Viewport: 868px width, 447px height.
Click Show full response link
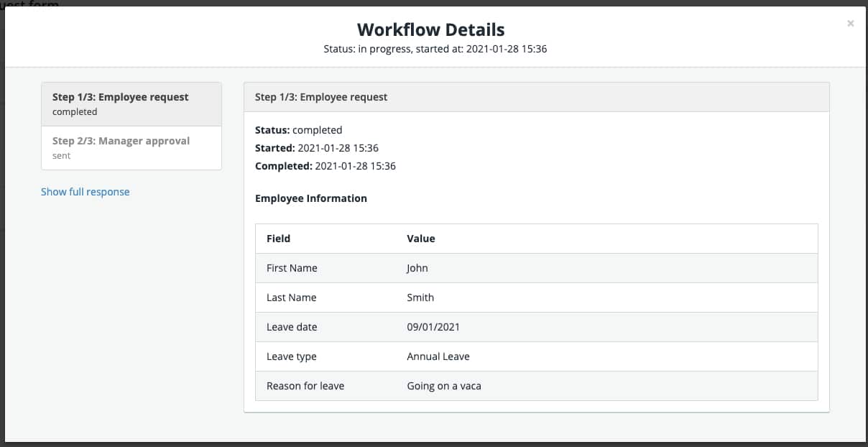[x=85, y=192]
